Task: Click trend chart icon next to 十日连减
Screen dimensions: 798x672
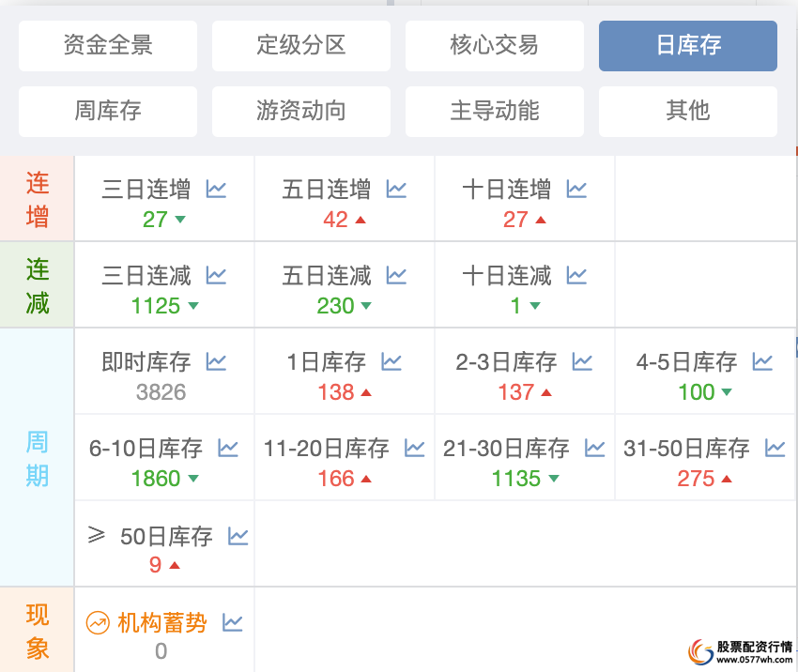Action: coord(577,276)
